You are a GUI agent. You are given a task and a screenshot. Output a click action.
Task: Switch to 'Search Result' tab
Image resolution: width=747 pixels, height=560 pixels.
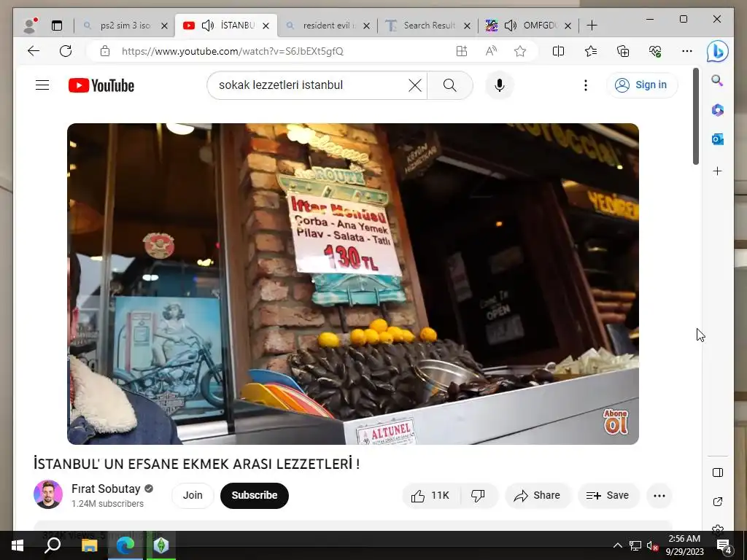tap(429, 26)
